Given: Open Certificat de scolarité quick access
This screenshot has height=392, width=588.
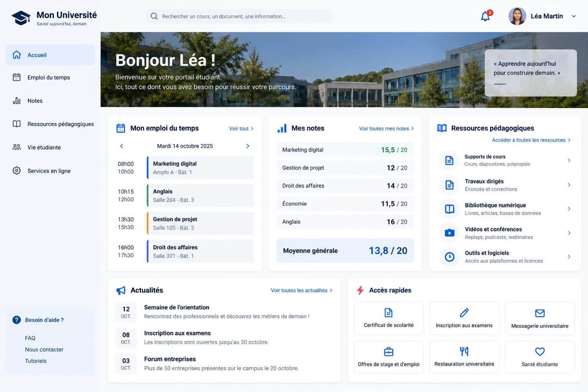Looking at the screenshot, I should [x=389, y=318].
